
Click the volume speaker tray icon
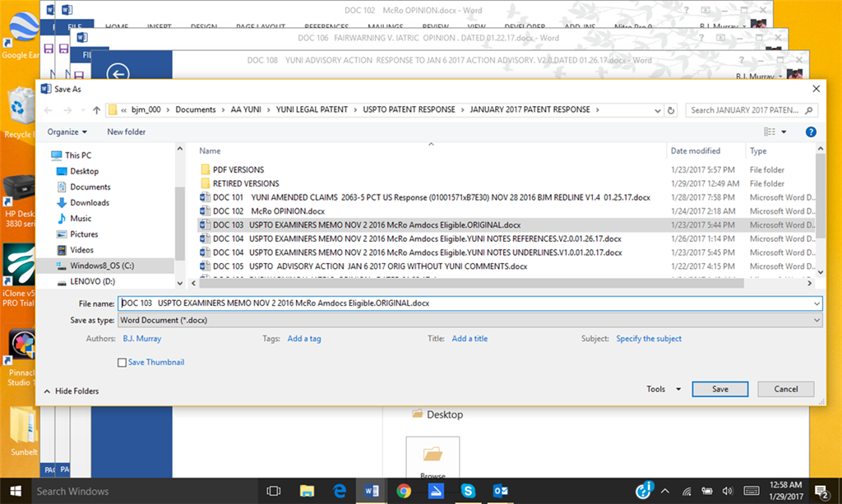[x=728, y=491]
